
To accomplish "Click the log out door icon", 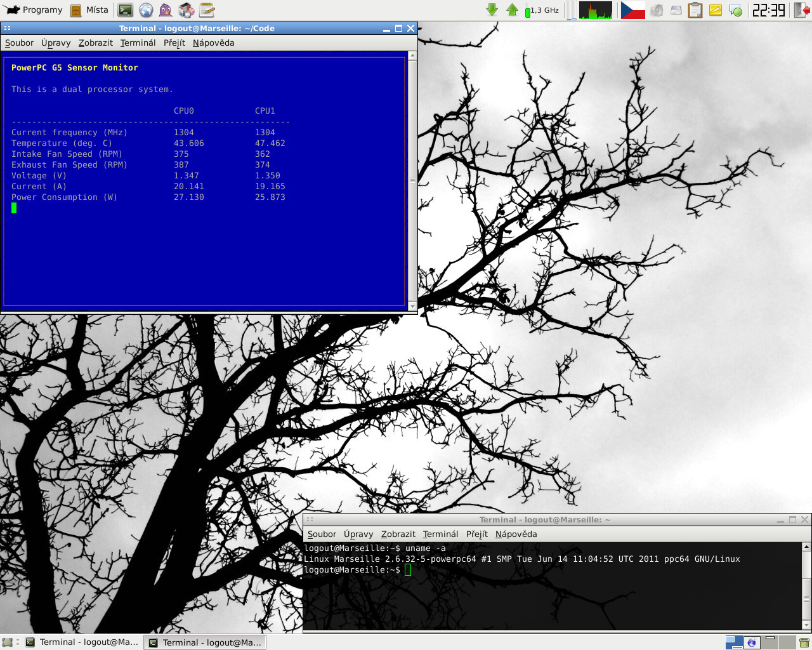I will tap(801, 10).
